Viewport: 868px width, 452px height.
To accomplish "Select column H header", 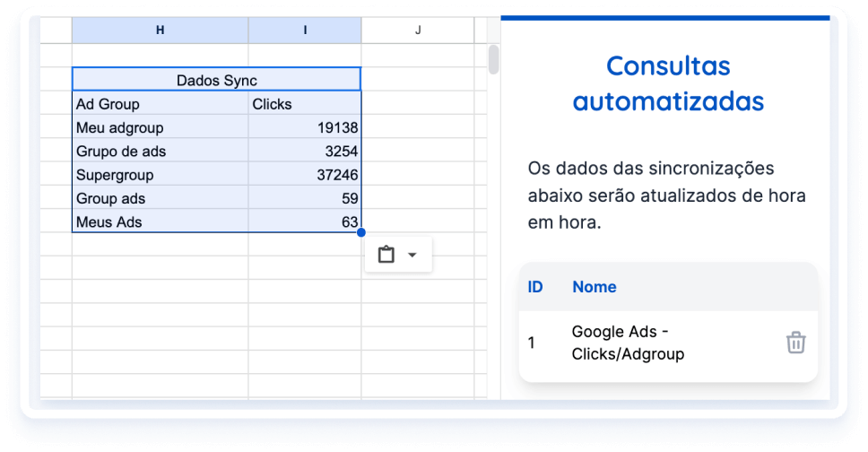I will [160, 30].
